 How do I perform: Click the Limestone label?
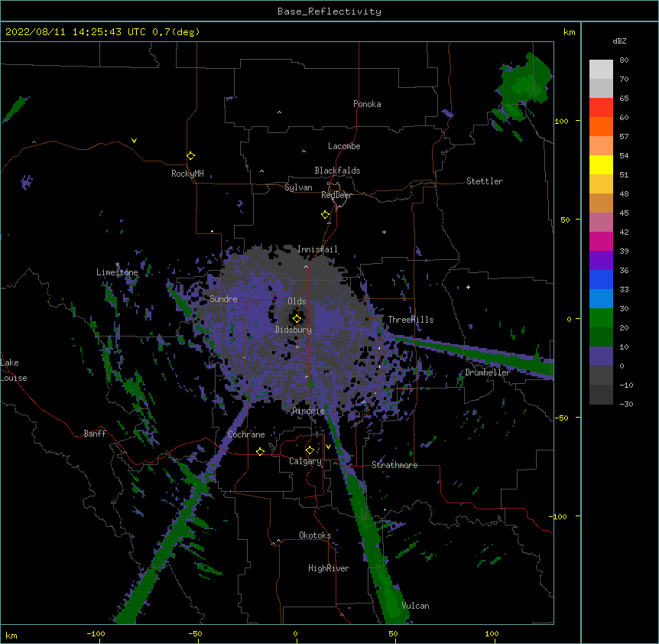coord(117,272)
